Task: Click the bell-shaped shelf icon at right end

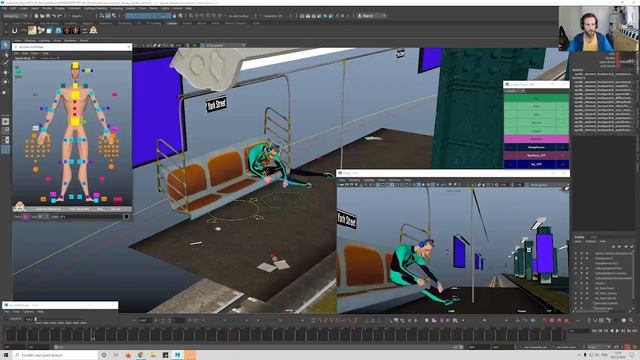Action: (x=93, y=30)
